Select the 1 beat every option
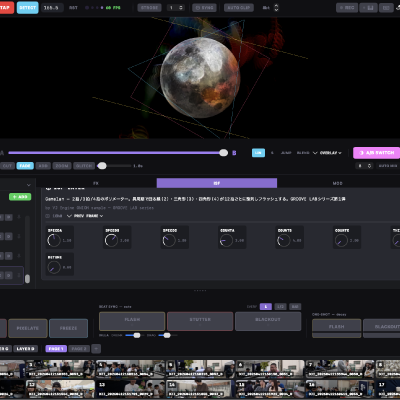Screen dimensions: 400x400 pos(266,306)
